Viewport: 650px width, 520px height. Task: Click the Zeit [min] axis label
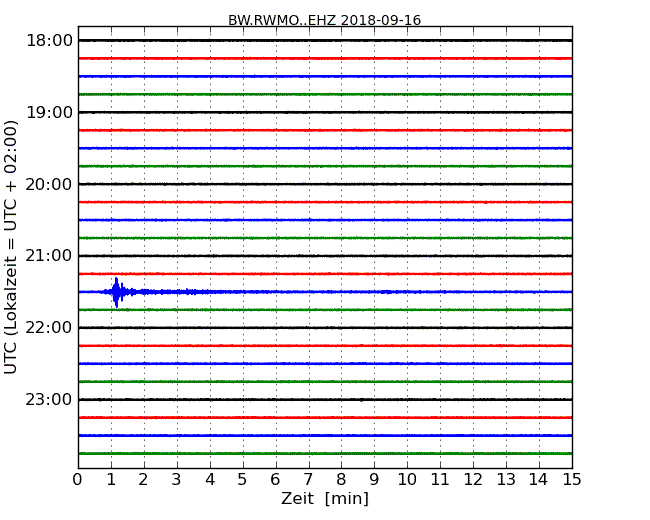pos(325,498)
